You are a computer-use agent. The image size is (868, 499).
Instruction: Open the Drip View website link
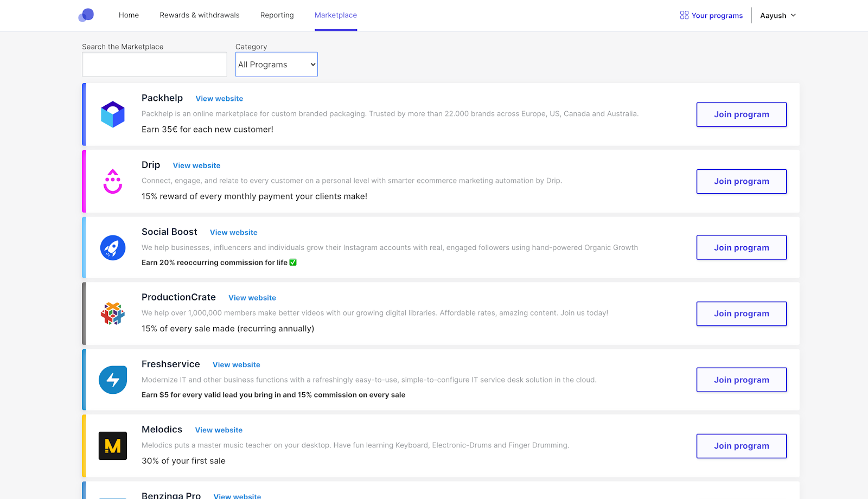pyautogui.click(x=196, y=165)
